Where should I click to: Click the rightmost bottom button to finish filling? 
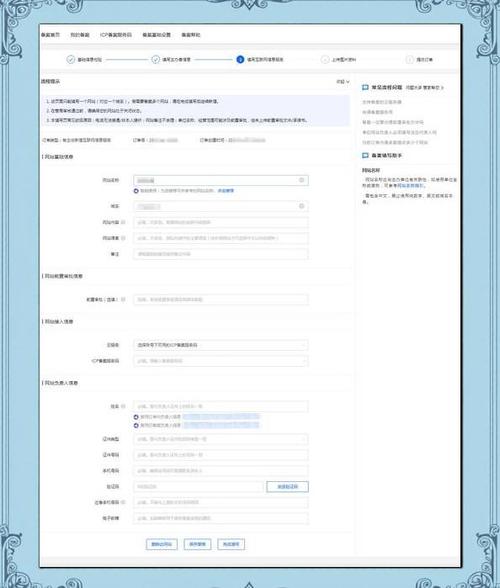[231, 544]
